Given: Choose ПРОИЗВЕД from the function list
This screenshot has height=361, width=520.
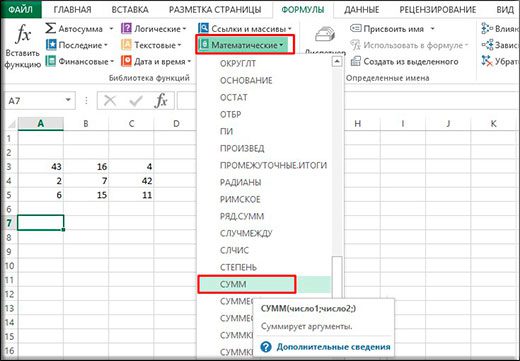Looking at the screenshot, I should click(242, 148).
